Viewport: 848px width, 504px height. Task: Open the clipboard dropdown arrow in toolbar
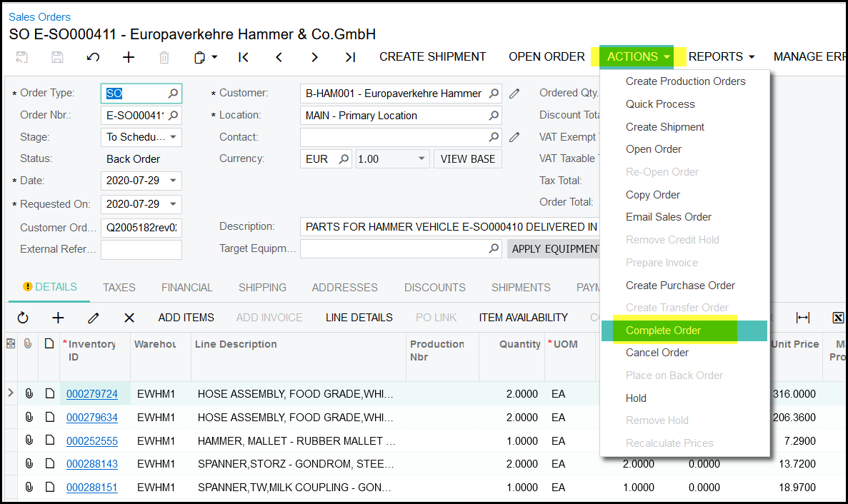click(214, 57)
